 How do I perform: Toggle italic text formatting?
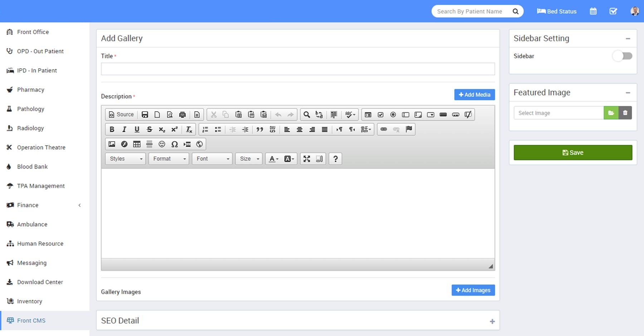[124, 130]
